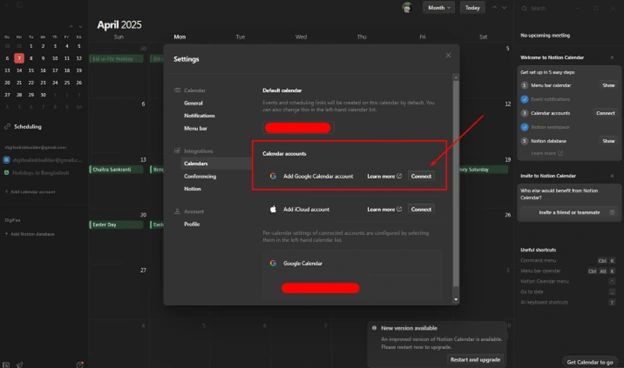The width and height of the screenshot is (624, 368).
Task: Click the Integrations section icon in Settings sidebar
Action: tap(177, 151)
